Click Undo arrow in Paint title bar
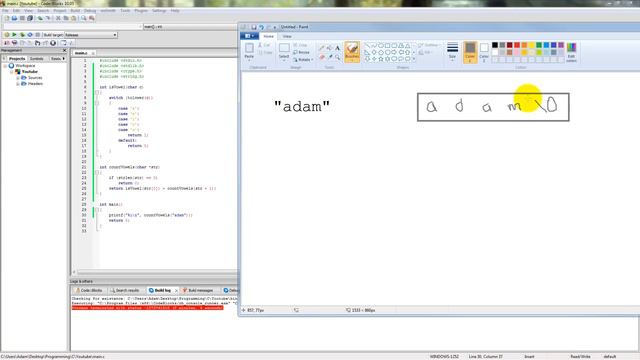 [x=261, y=27]
